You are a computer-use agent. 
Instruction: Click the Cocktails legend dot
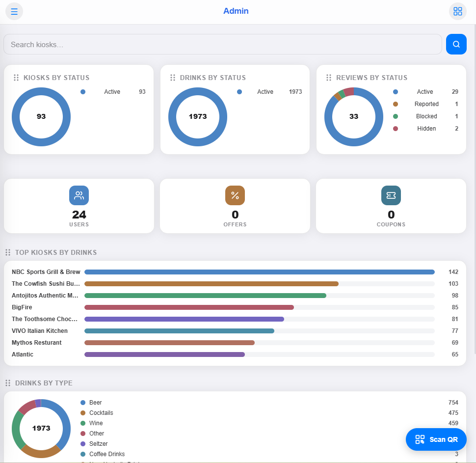pyautogui.click(x=83, y=413)
